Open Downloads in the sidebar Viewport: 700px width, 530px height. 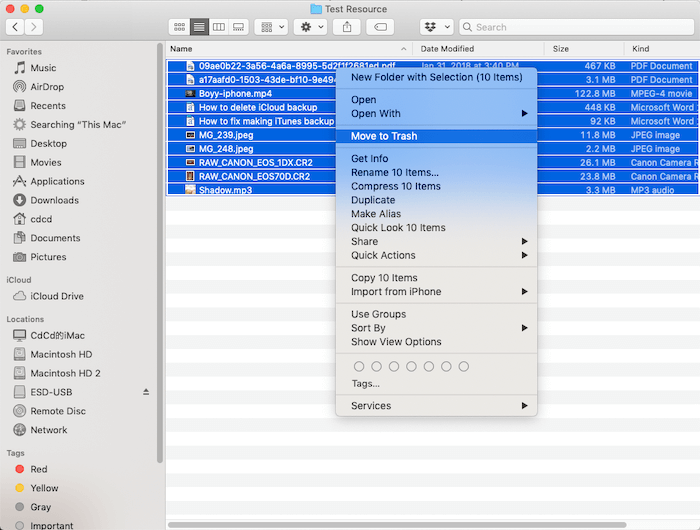click(46, 200)
